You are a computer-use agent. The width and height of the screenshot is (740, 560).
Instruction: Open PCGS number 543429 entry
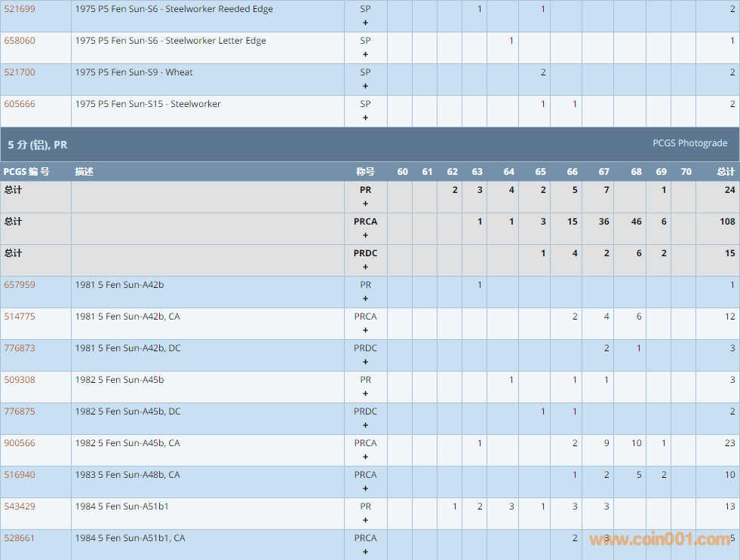pyautogui.click(x=20, y=506)
